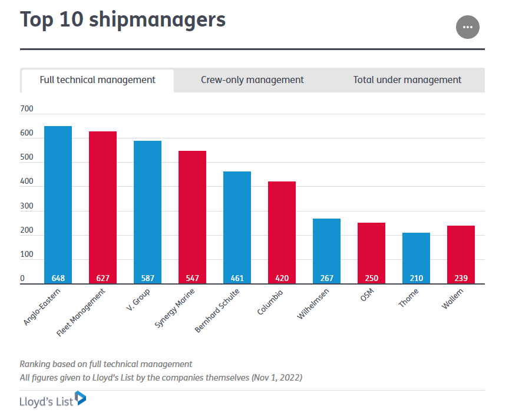Click the Top 10 shipmanagers heading
Viewport: 532px width, 413px height.
tap(123, 19)
